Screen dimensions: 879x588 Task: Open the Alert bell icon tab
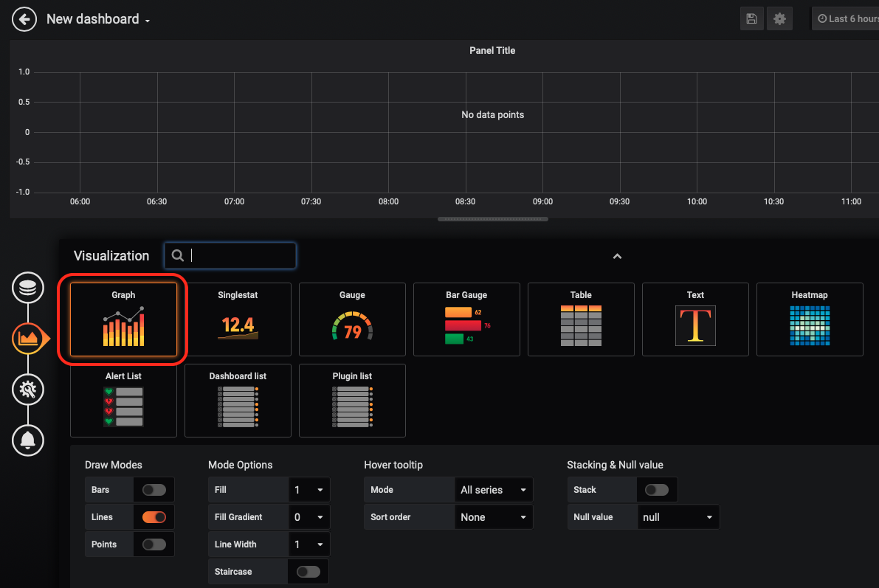point(28,440)
